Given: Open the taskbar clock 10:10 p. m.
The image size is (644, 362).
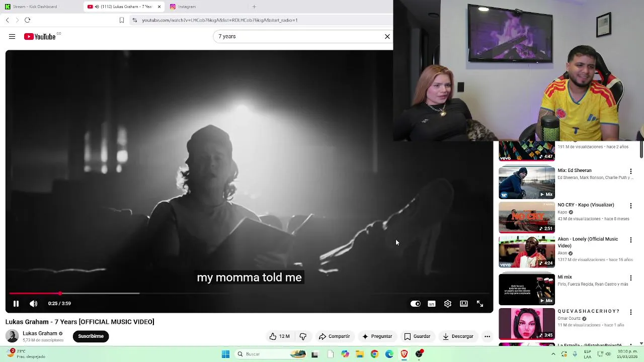Looking at the screenshot, I should (627, 354).
